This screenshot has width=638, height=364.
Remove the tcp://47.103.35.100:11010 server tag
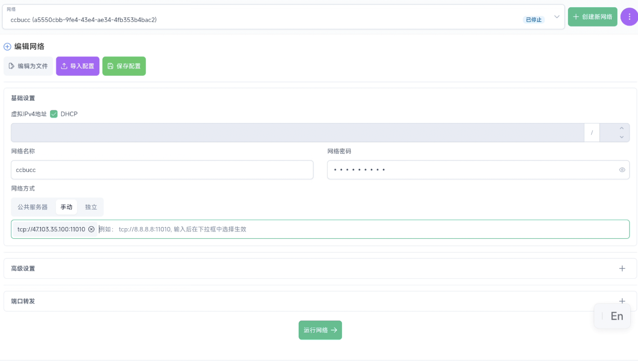[x=91, y=229]
